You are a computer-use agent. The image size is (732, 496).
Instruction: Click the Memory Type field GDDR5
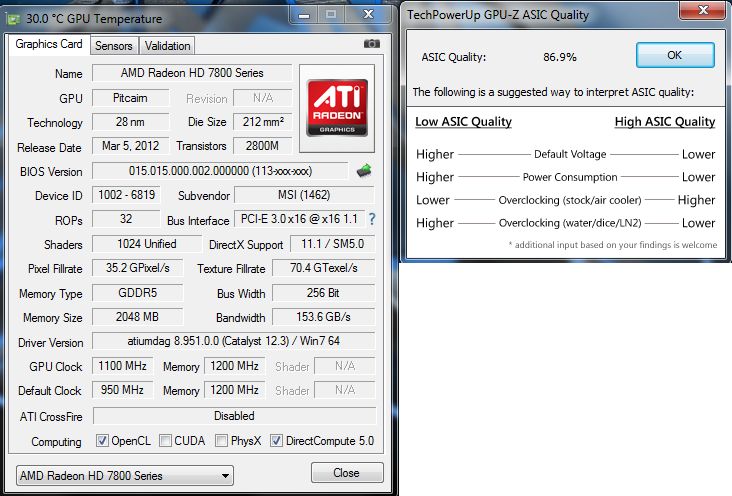tap(138, 293)
